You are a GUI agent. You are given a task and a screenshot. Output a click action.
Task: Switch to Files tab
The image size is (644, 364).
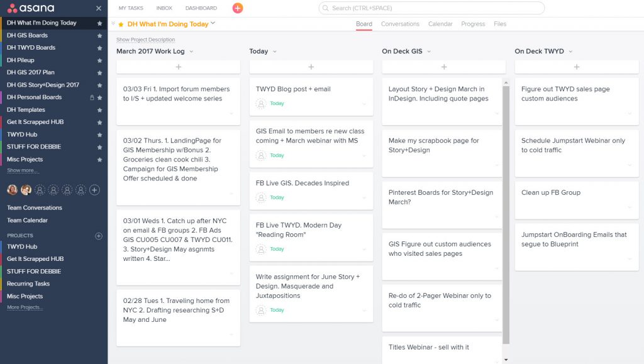pyautogui.click(x=500, y=25)
